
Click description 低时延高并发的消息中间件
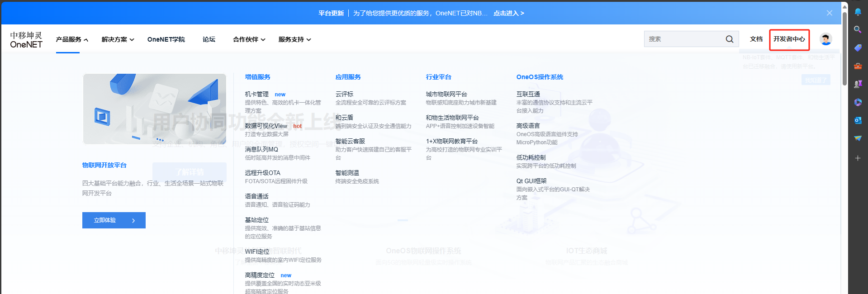coord(277,158)
